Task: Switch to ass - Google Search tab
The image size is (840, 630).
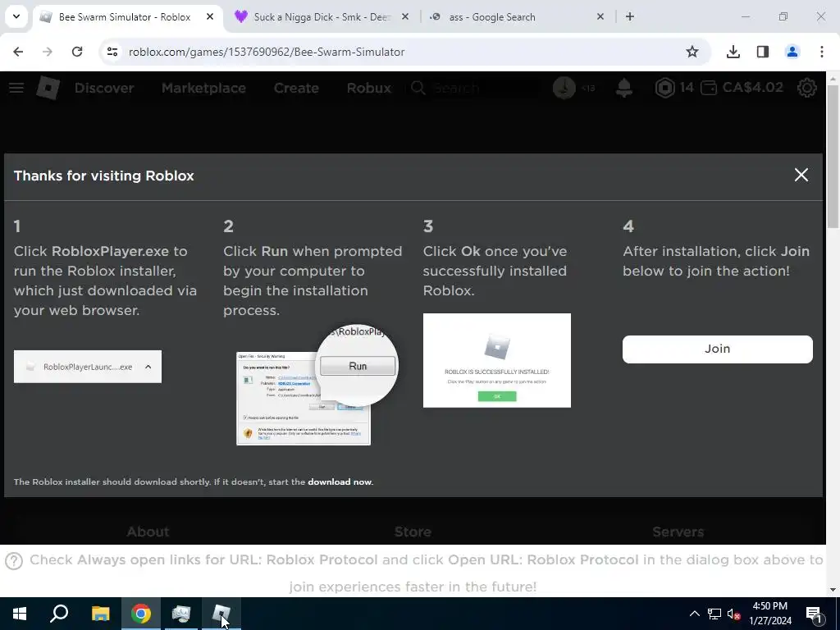Action: tap(518, 17)
